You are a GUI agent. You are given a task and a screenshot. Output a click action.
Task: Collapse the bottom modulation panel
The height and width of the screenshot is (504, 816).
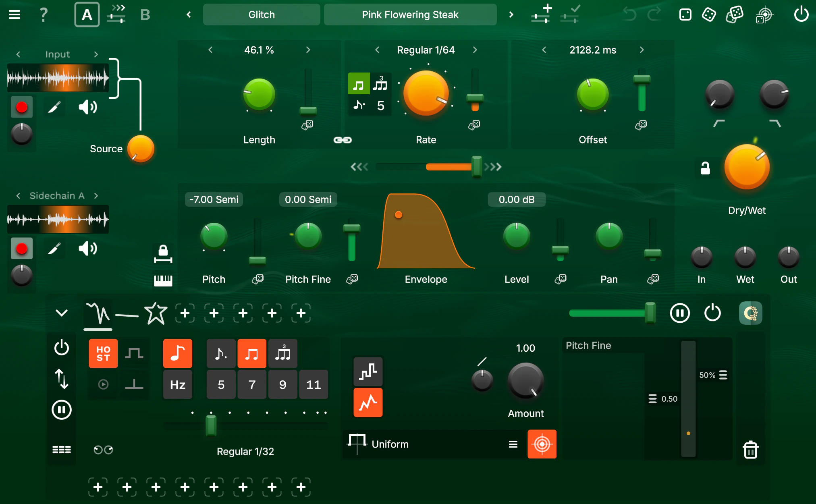pos(61,313)
